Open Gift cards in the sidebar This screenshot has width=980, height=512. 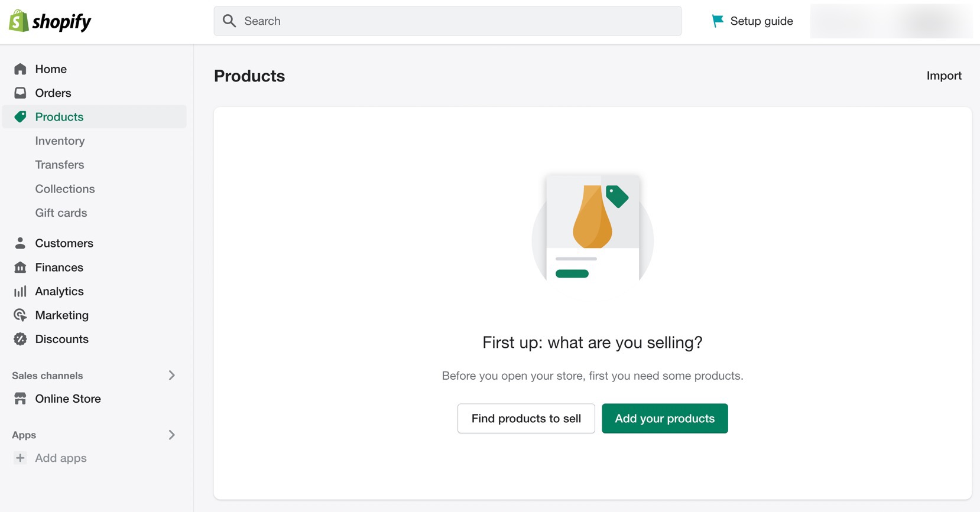pyautogui.click(x=61, y=213)
